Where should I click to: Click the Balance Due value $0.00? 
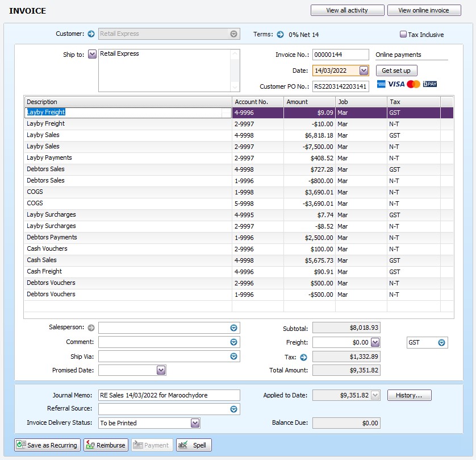pyautogui.click(x=346, y=423)
